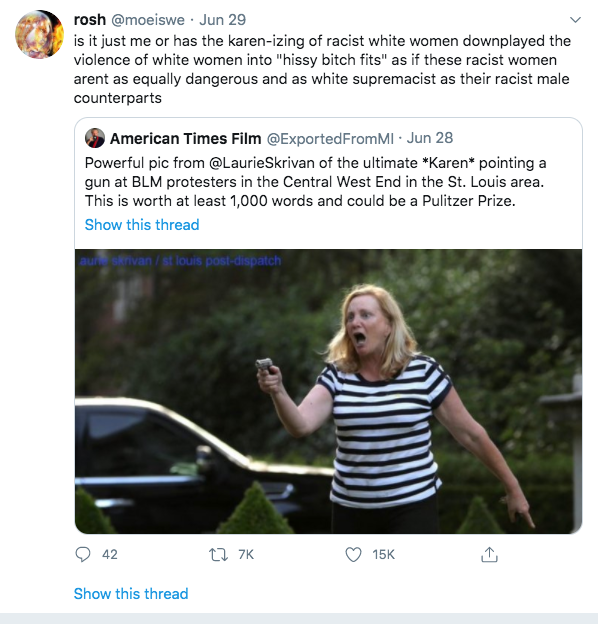Image resolution: width=598 pixels, height=635 pixels.
Task: Open the quoted tweet text body
Action: tap(315, 182)
